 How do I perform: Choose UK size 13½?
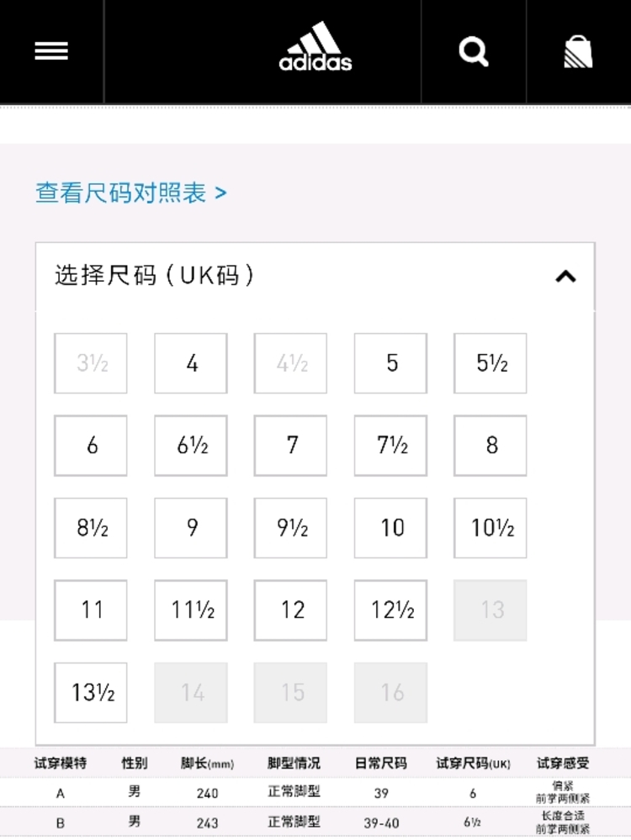[91, 693]
